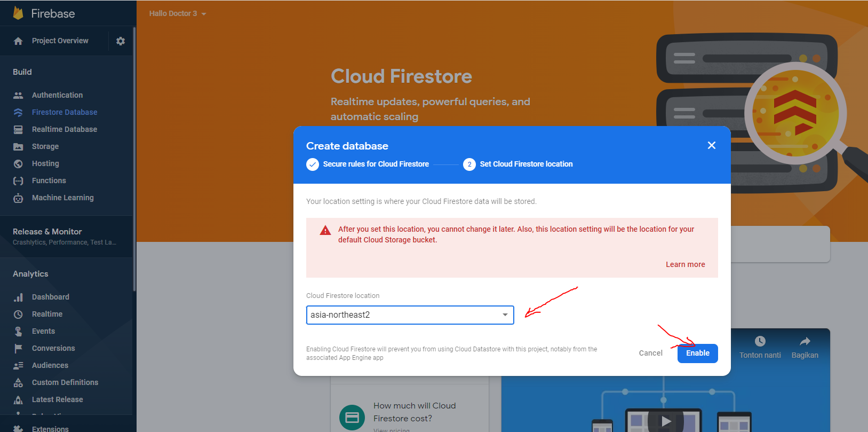Open Realtime Database via its sidebar icon
The height and width of the screenshot is (432, 868).
pyautogui.click(x=18, y=129)
